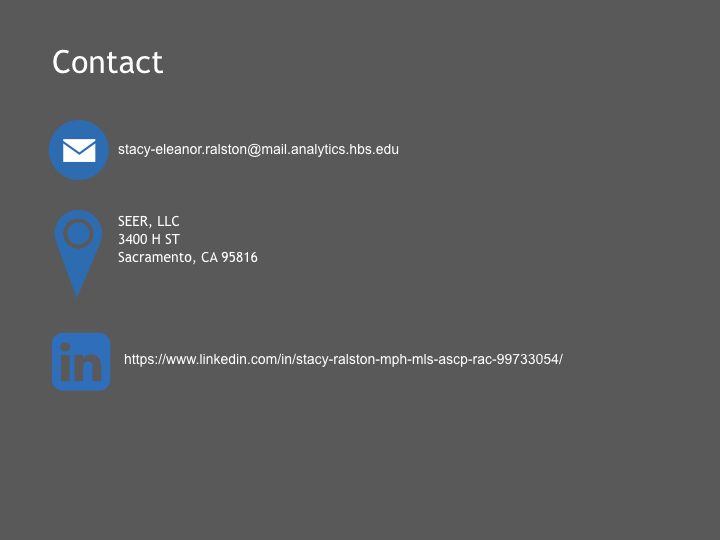
Task: Open the stacy-eleanor.ralston email address link
Action: (258, 150)
